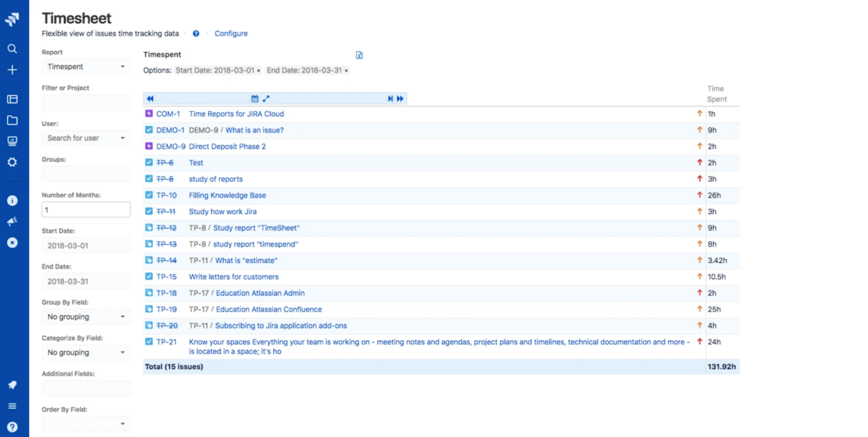Open the help question mark at sidebar bottom

pyautogui.click(x=12, y=426)
